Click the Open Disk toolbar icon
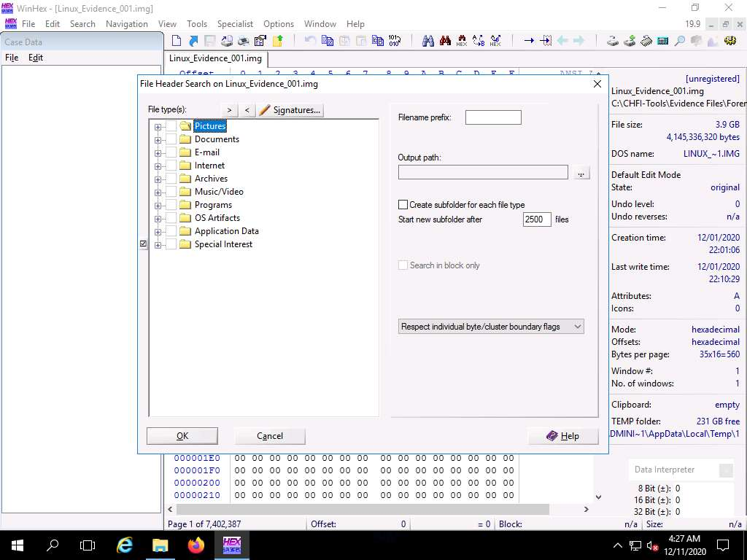 613,41
